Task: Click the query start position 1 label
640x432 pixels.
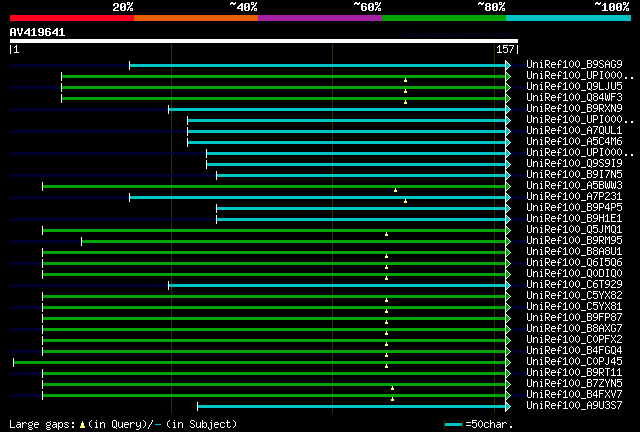Action: click(16, 49)
